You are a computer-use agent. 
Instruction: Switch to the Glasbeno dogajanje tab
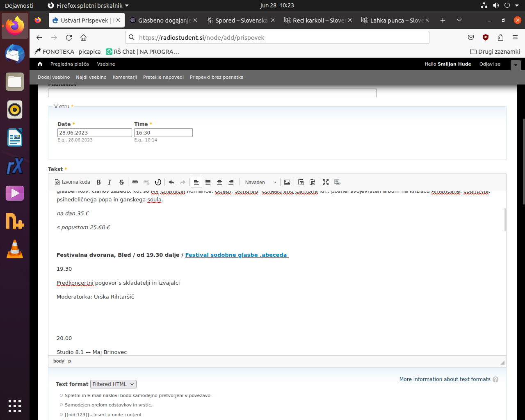pyautogui.click(x=164, y=20)
